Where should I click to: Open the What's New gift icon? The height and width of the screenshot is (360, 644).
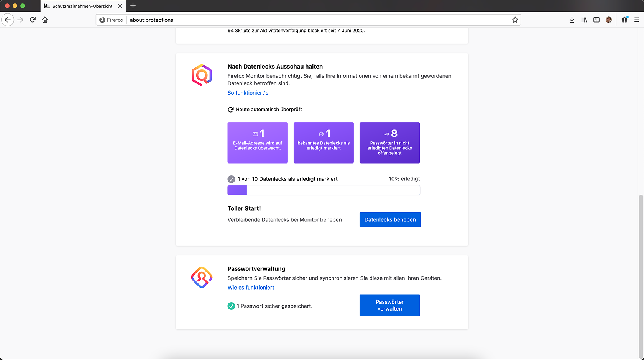[x=625, y=20]
